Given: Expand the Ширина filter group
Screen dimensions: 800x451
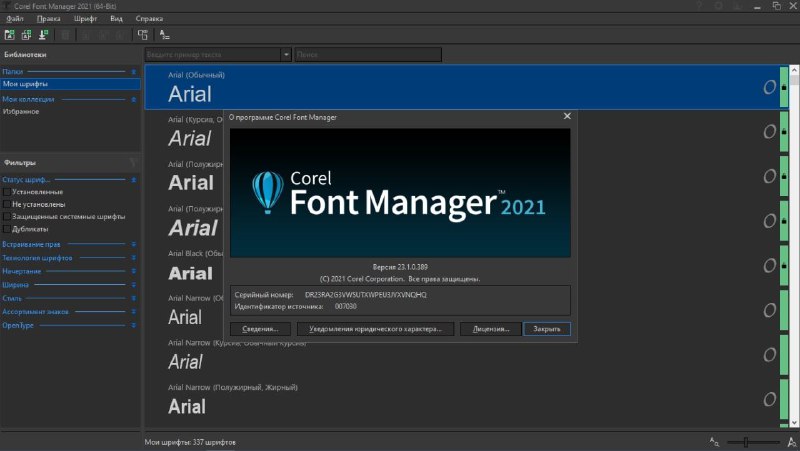Looking at the screenshot, I should [x=134, y=285].
